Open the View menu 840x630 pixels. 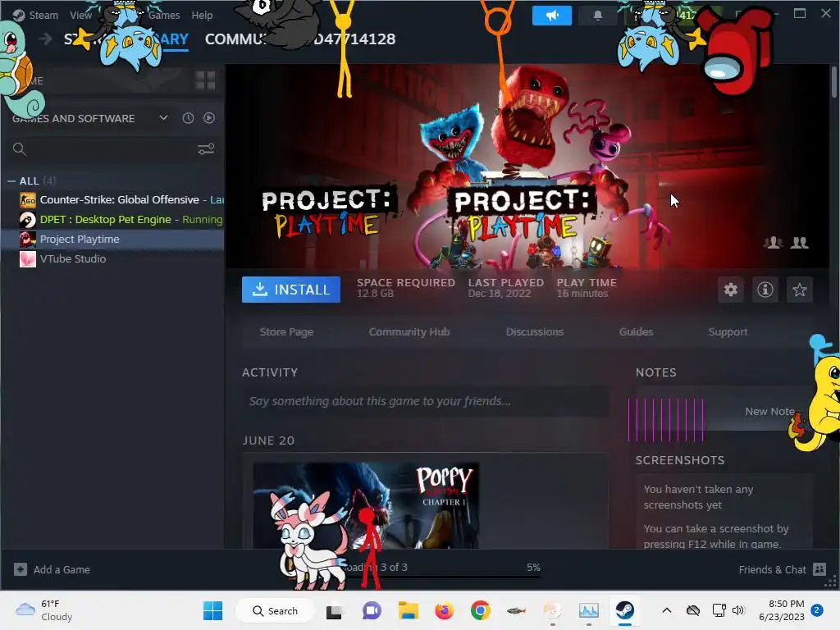tap(81, 15)
